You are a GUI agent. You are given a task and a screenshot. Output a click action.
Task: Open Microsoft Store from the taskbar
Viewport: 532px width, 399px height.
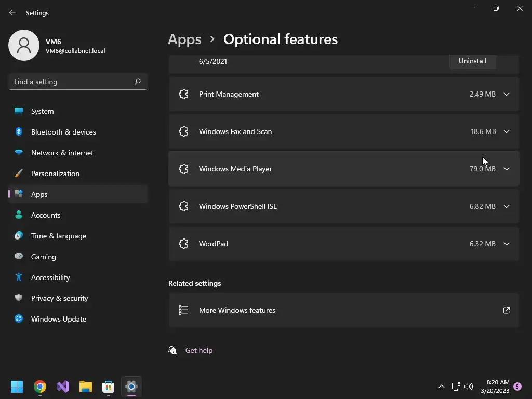pyautogui.click(x=108, y=387)
